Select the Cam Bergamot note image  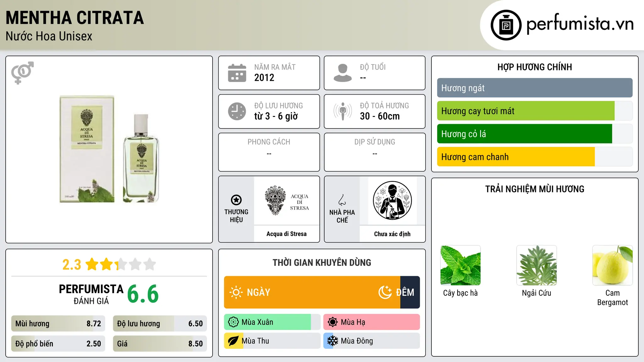pos(613,265)
